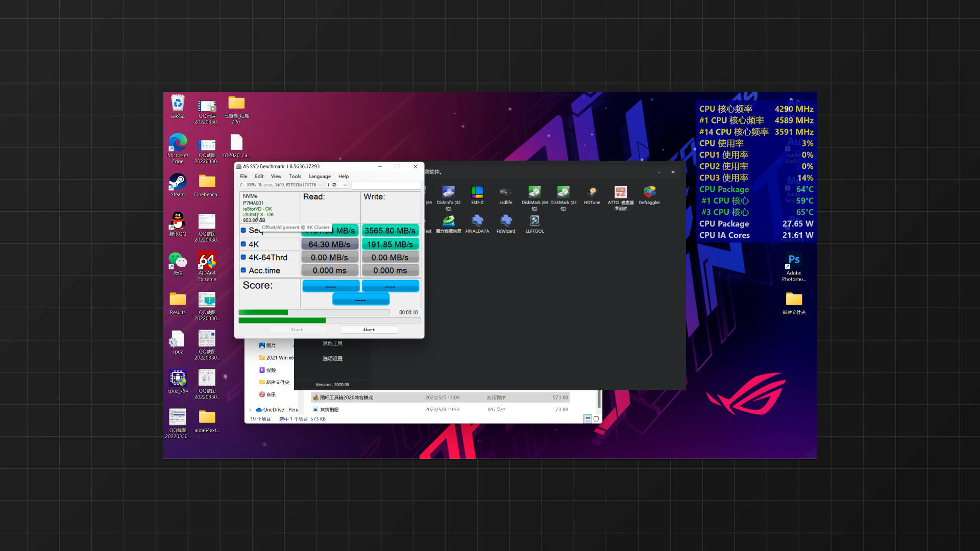Open the Tools menu

295,177
